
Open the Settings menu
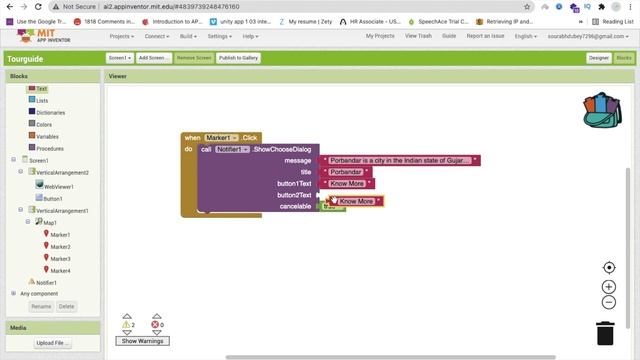coord(220,36)
